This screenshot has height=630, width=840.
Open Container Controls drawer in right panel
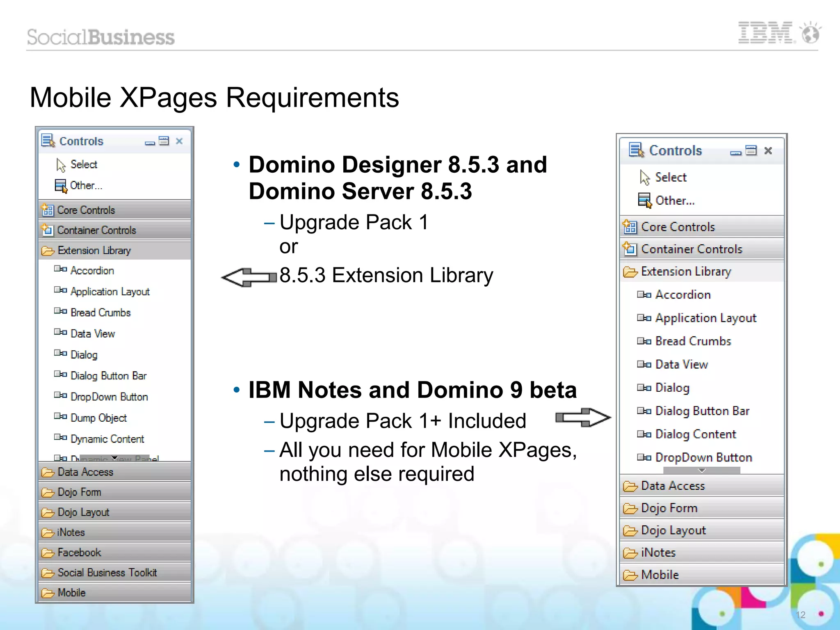point(702,249)
